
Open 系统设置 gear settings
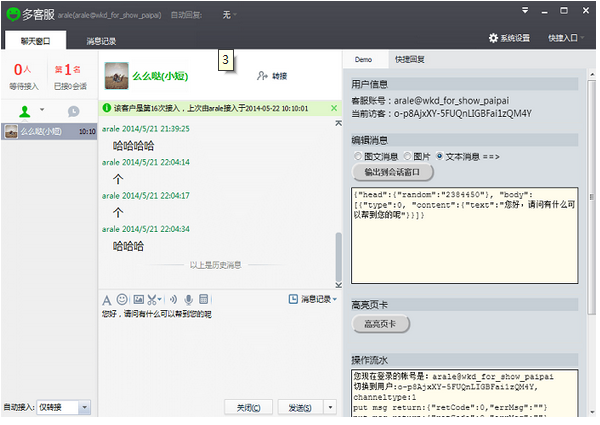pyautogui.click(x=509, y=38)
